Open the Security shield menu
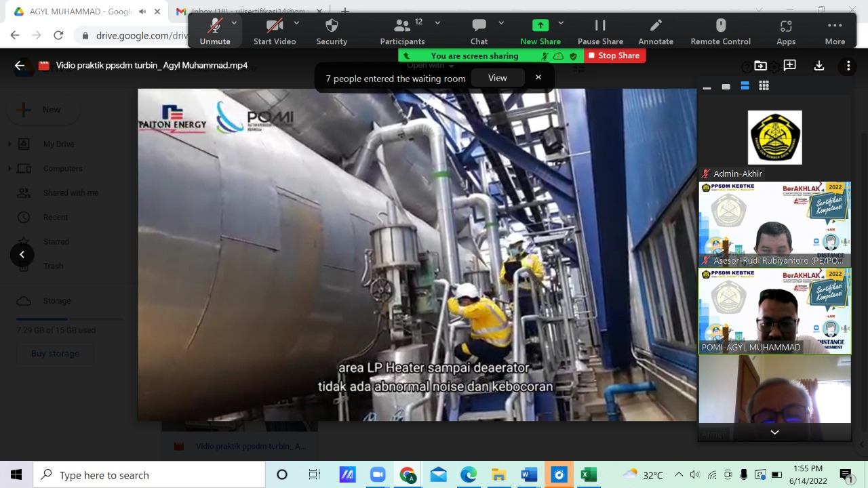 click(x=332, y=31)
